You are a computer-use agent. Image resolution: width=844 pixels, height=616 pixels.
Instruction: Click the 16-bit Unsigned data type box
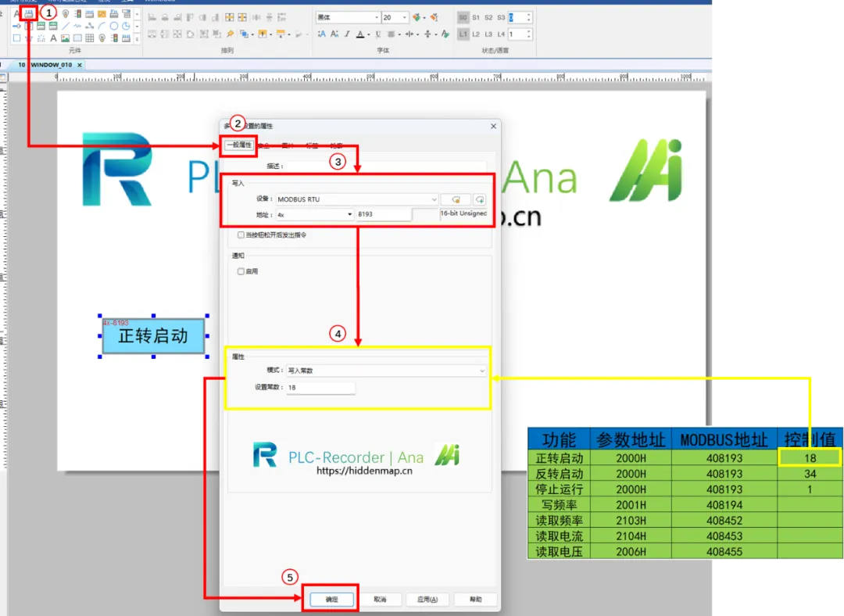(463, 213)
